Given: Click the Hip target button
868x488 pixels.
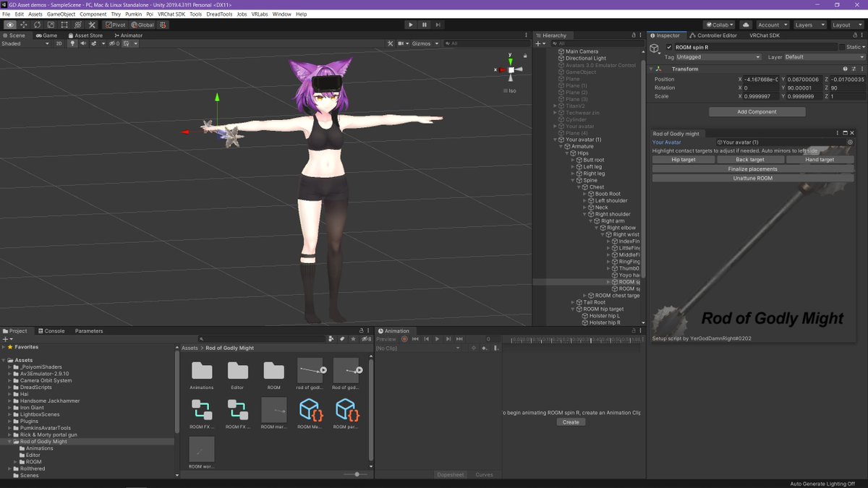Looking at the screenshot, I should [684, 160].
